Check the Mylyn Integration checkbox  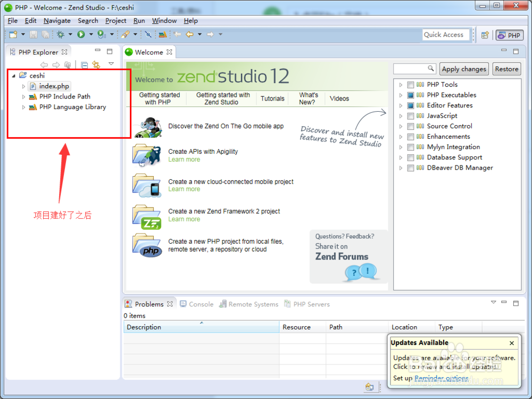[x=411, y=147]
